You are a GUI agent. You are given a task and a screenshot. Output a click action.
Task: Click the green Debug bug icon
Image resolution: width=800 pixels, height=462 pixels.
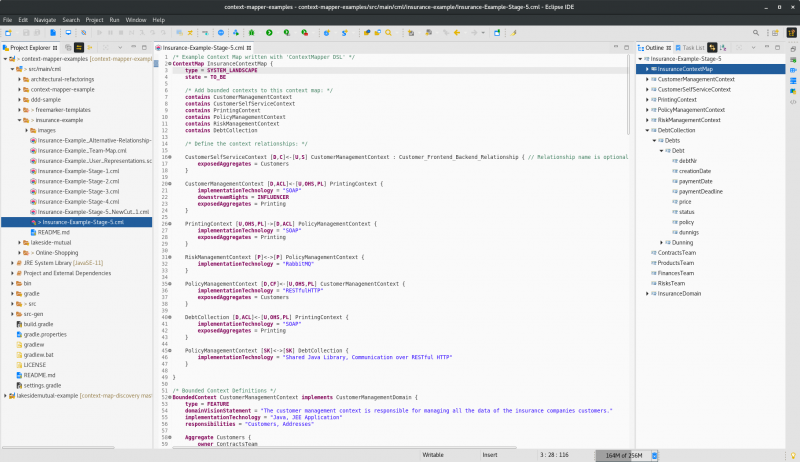coord(252,33)
